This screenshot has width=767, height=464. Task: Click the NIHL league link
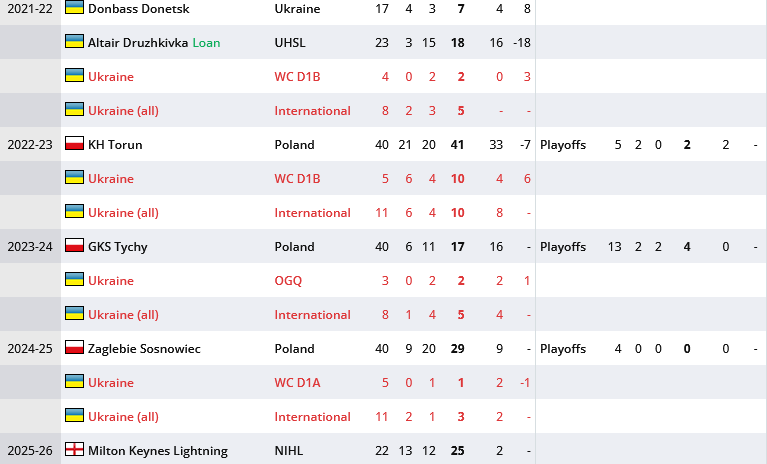tap(289, 451)
